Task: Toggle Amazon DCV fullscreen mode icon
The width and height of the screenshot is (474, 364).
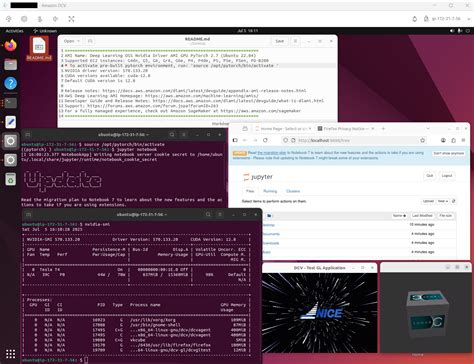Action: (x=71, y=19)
